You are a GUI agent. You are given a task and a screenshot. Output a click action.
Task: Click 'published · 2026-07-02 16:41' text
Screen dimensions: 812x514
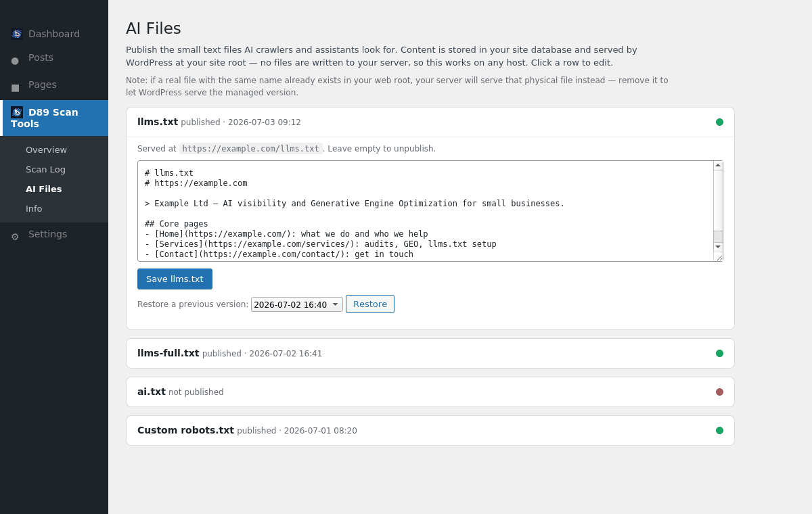263,354
